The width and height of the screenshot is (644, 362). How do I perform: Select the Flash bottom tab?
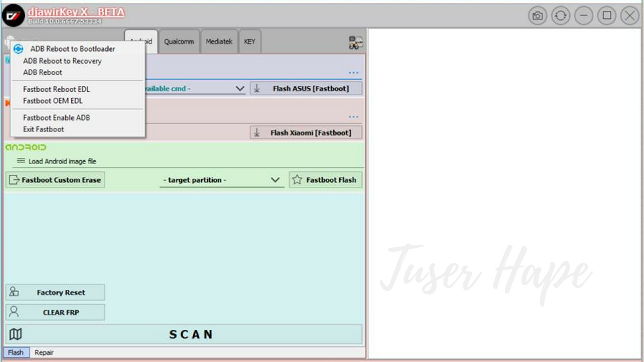click(16, 352)
